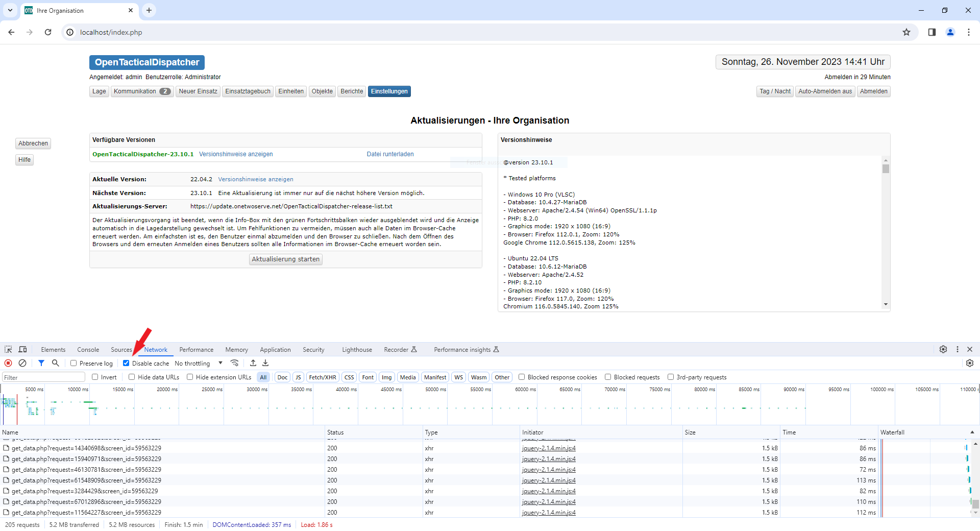Screen dimensions: 980x531
Task: Sort requests by the Time column
Action: (x=829, y=432)
